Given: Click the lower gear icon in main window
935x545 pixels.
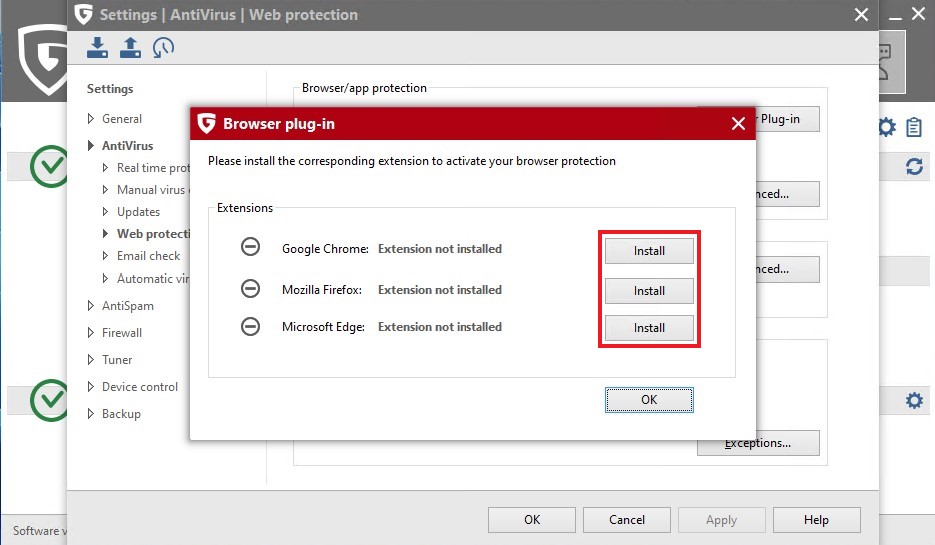Looking at the screenshot, I should 914,400.
